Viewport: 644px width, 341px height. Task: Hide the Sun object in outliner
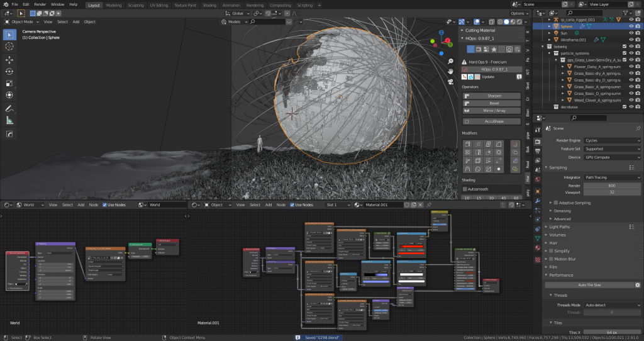pos(631,33)
